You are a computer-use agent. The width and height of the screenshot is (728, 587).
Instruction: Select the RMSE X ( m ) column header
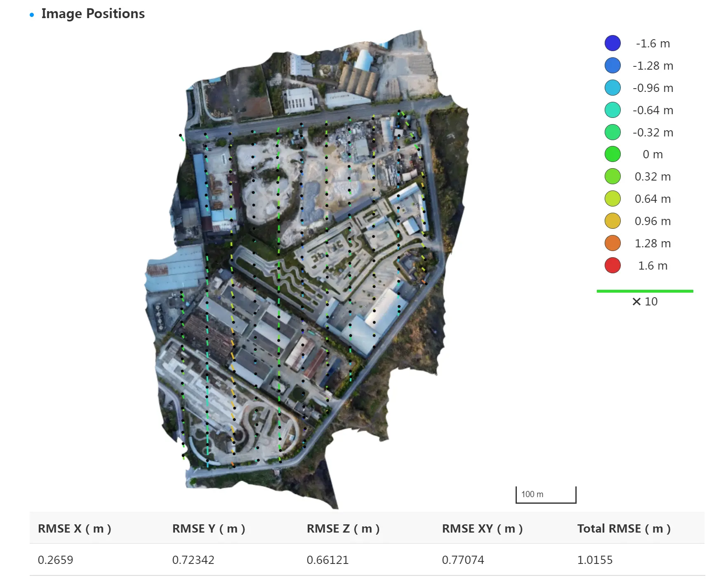[x=75, y=528]
